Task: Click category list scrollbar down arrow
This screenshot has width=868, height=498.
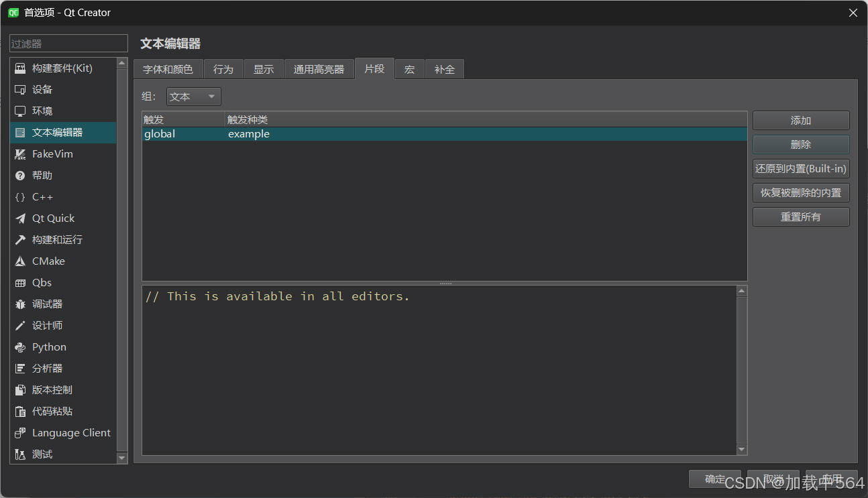Action: tap(121, 458)
